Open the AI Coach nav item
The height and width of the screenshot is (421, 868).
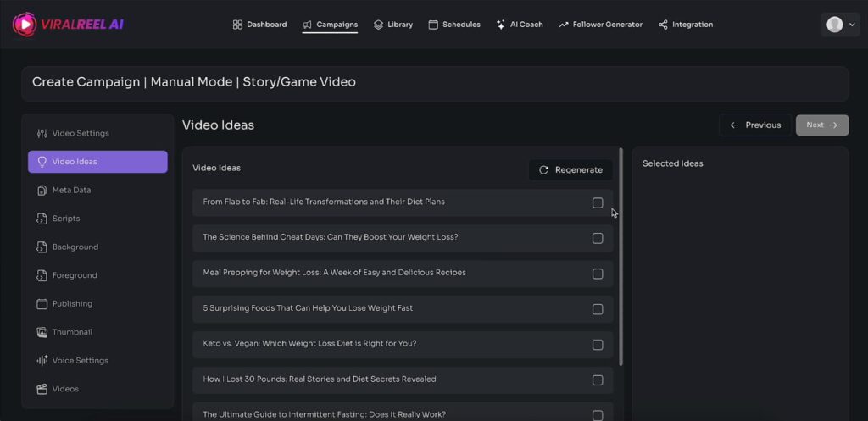click(520, 25)
